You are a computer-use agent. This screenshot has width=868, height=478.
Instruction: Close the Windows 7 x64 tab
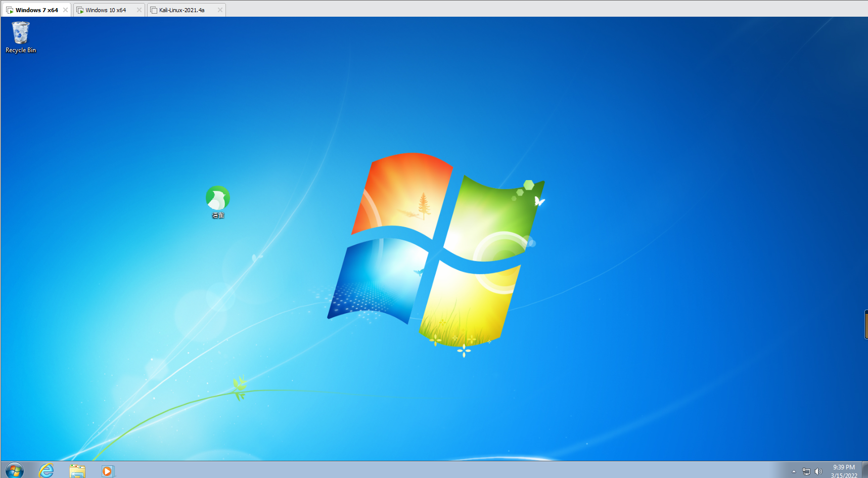pyautogui.click(x=65, y=10)
